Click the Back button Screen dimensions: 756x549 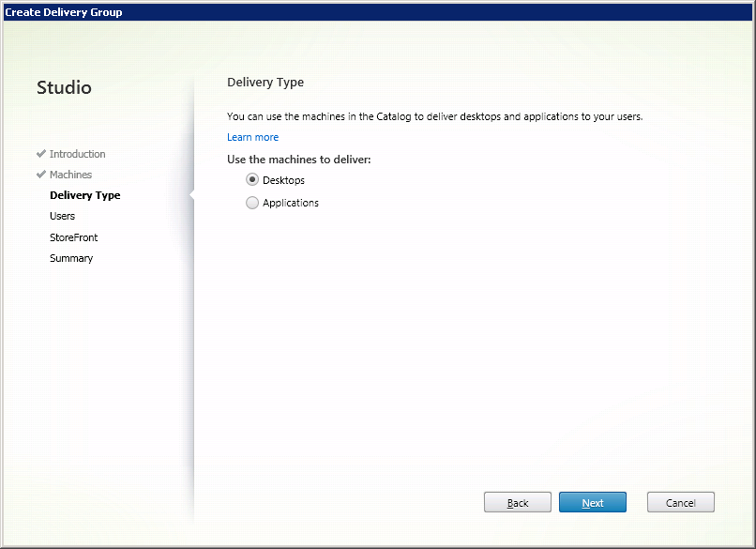coord(518,503)
